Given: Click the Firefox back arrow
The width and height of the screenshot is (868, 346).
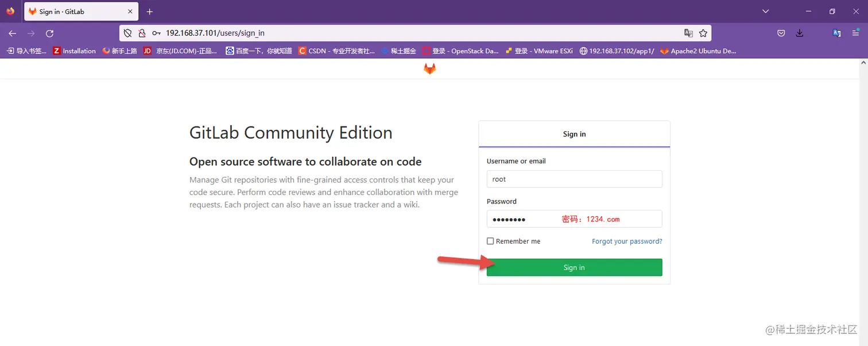Looking at the screenshot, I should [12, 33].
